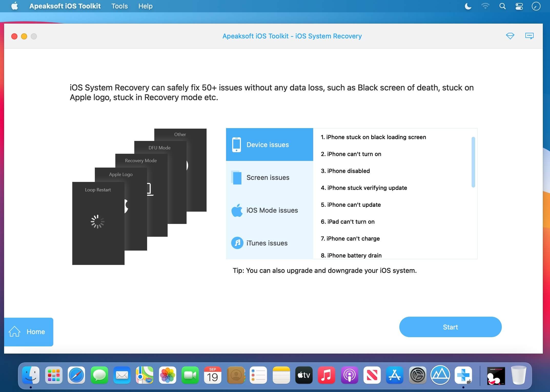Open the Help menu

(x=145, y=6)
